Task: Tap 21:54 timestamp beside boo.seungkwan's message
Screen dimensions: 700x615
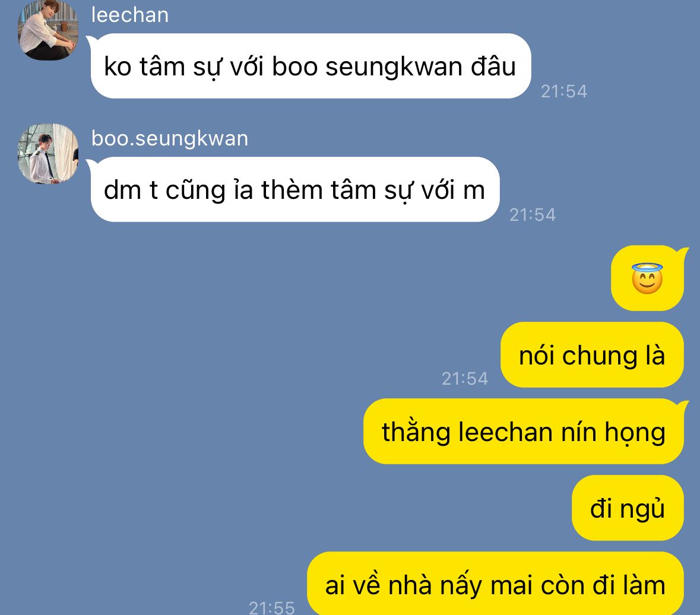Action: coord(533,215)
